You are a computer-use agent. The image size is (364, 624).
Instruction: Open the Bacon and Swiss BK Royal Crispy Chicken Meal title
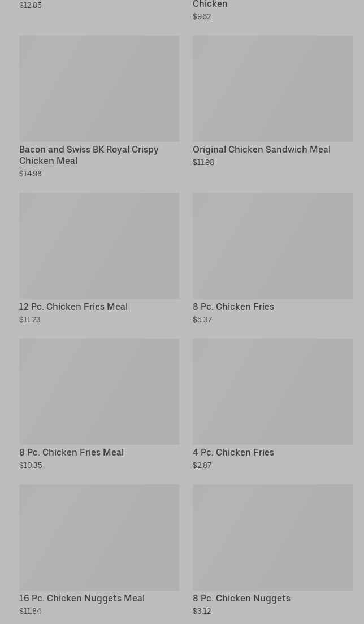pyautogui.click(x=89, y=155)
